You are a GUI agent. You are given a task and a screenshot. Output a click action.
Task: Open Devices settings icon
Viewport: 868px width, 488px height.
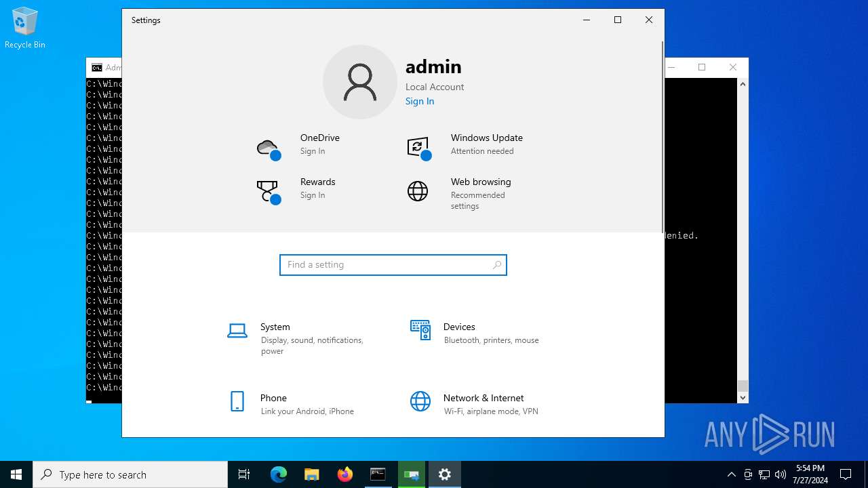[420, 330]
